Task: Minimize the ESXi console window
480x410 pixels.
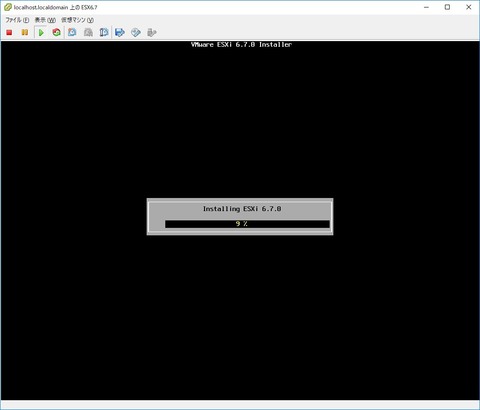Action: pos(426,7)
